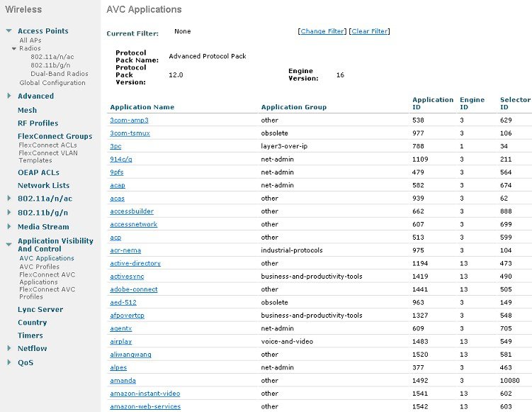The image size is (532, 412).
Task: Click the Application Name column header
Action: pyautogui.click(x=142, y=107)
